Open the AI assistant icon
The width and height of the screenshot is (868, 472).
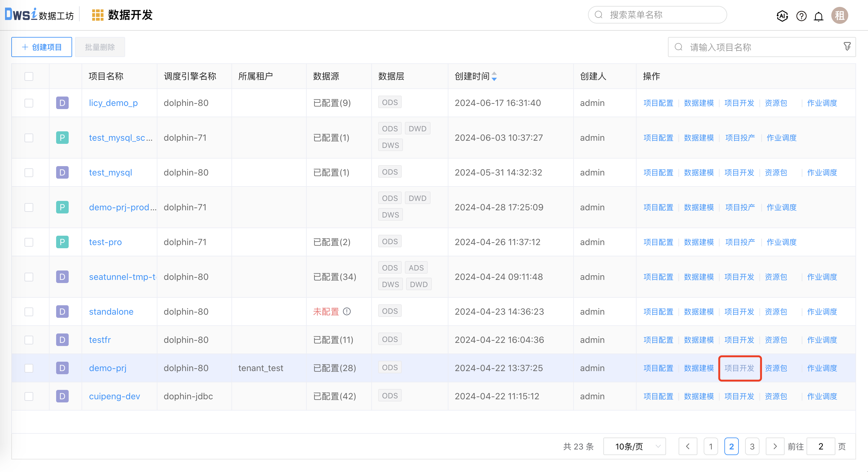pyautogui.click(x=782, y=15)
